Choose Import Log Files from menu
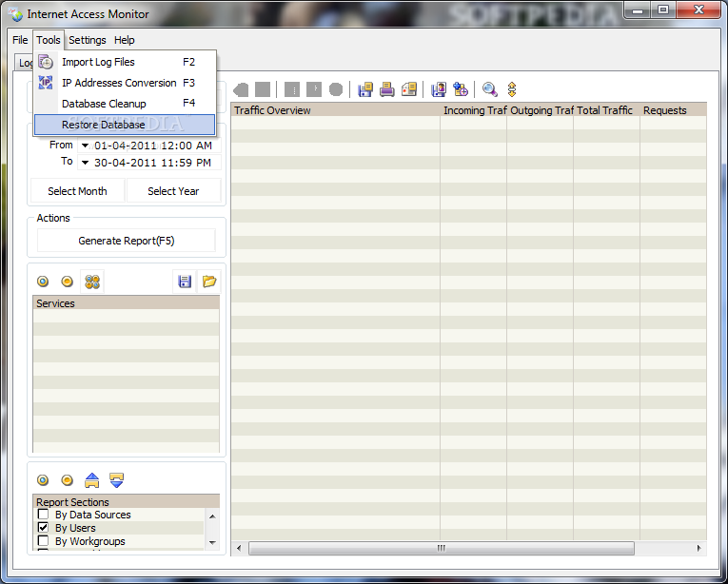 (125, 62)
